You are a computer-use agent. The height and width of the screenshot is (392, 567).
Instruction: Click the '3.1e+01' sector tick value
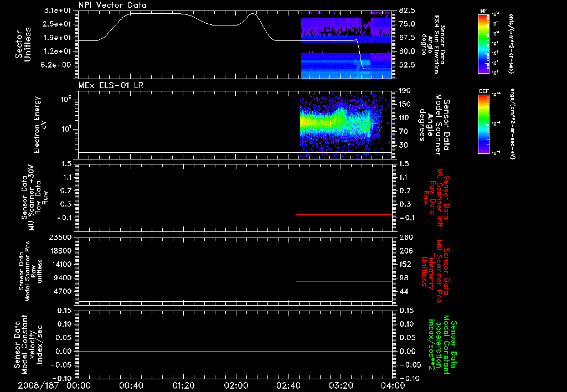coord(57,11)
